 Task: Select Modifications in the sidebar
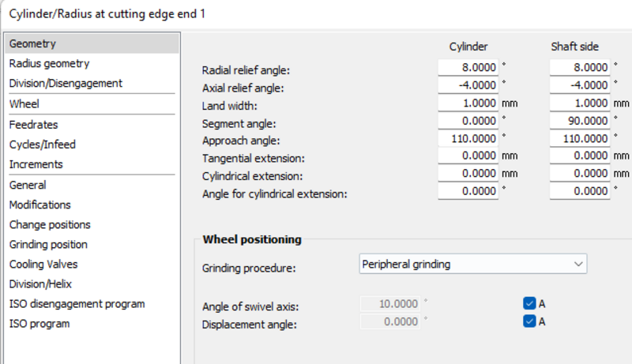pyautogui.click(x=40, y=205)
